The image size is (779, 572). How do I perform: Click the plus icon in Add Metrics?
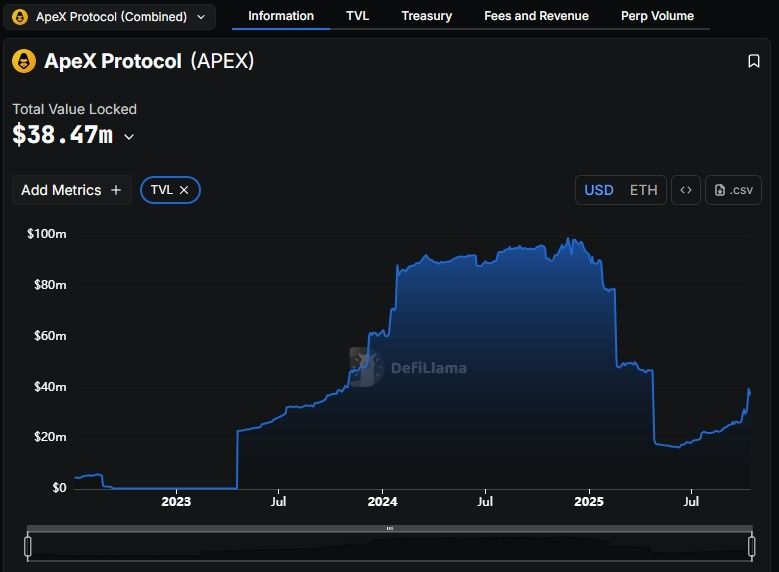116,190
